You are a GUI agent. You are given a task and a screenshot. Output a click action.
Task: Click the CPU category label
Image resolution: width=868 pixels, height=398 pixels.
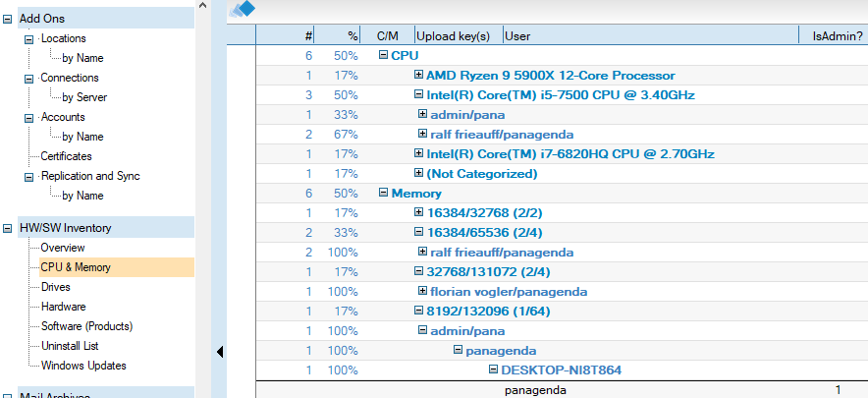click(405, 55)
